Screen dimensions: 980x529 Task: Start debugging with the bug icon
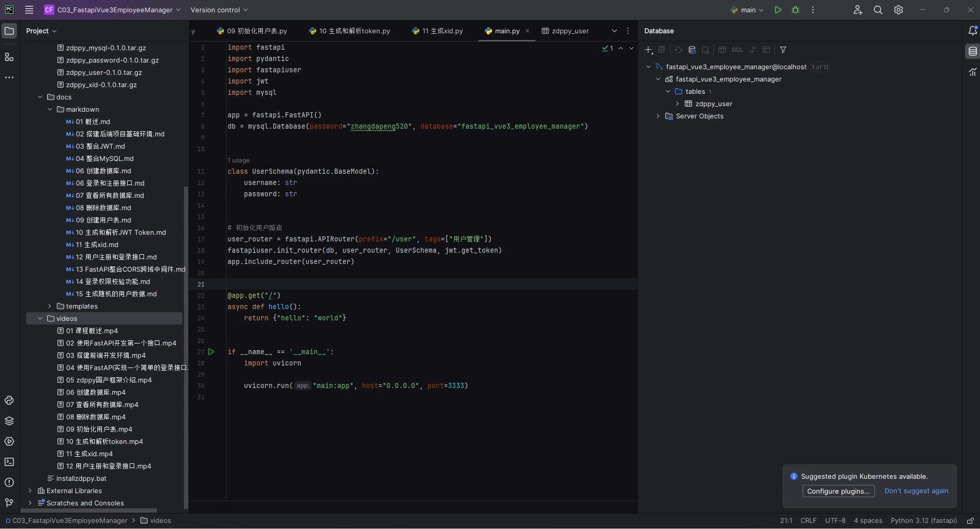click(795, 10)
